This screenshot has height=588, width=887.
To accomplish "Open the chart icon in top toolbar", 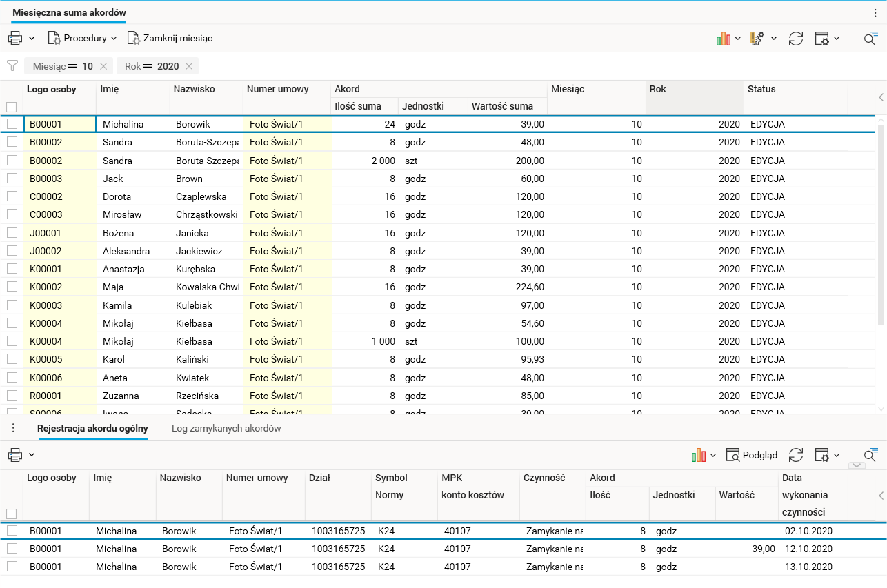I will tap(723, 39).
